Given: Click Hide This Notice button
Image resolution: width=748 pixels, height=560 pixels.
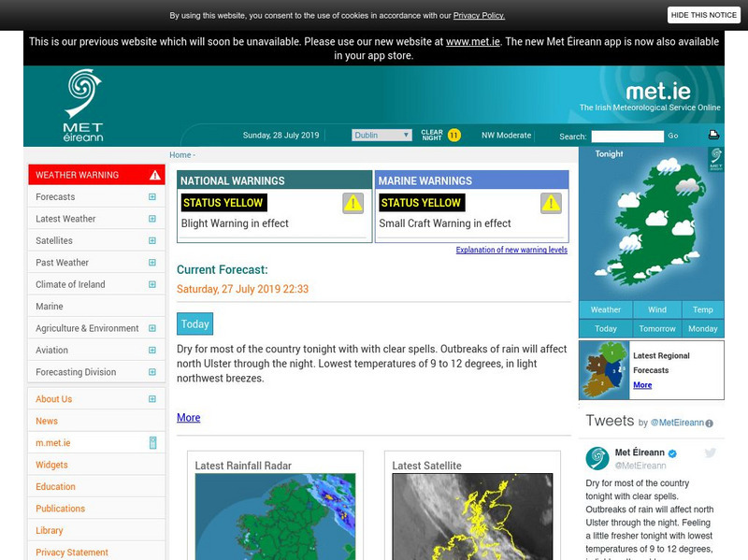Looking at the screenshot, I should [704, 15].
